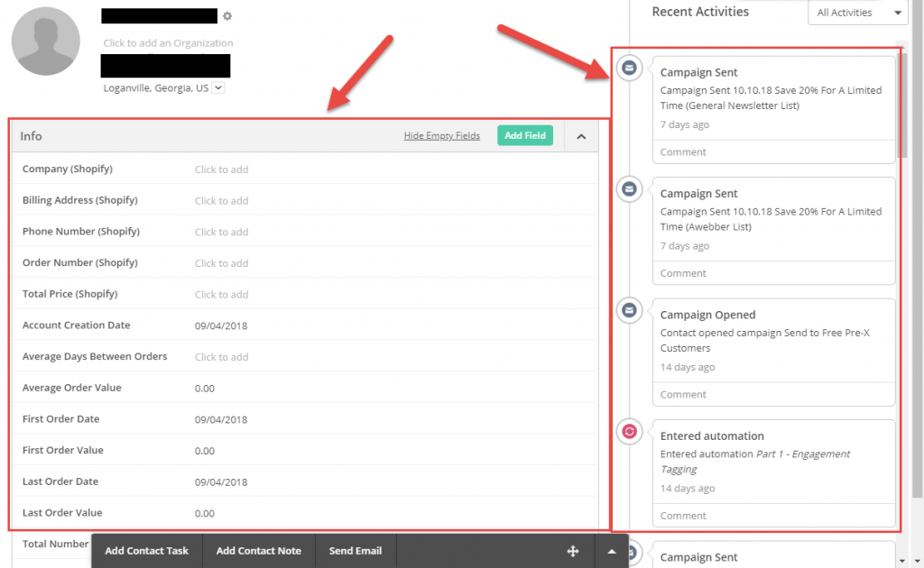The height and width of the screenshot is (568, 924).
Task: Edit the Last Order Value 0.00
Action: click(205, 513)
